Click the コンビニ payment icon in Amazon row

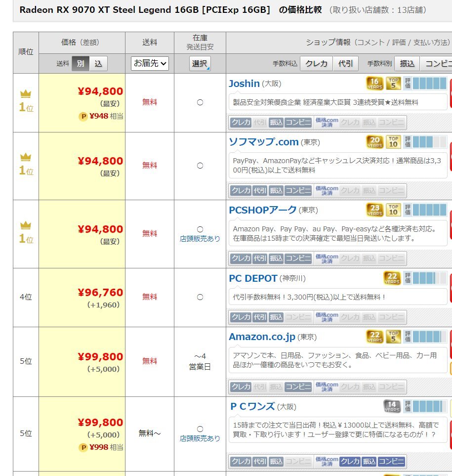(x=298, y=387)
